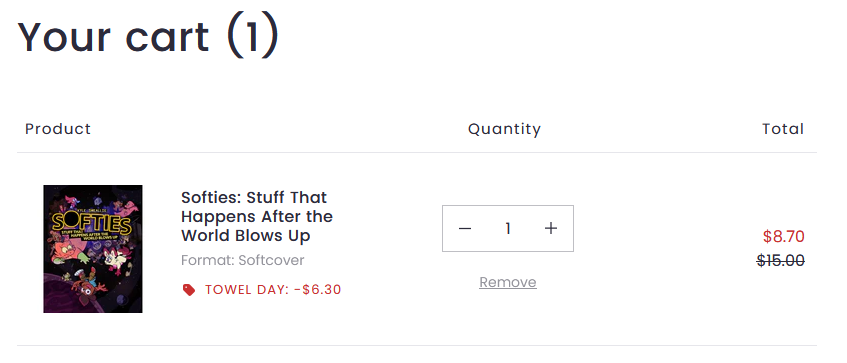The height and width of the screenshot is (363, 847).
Task: Open the Softies book cover thumbnail
Action: (93, 248)
